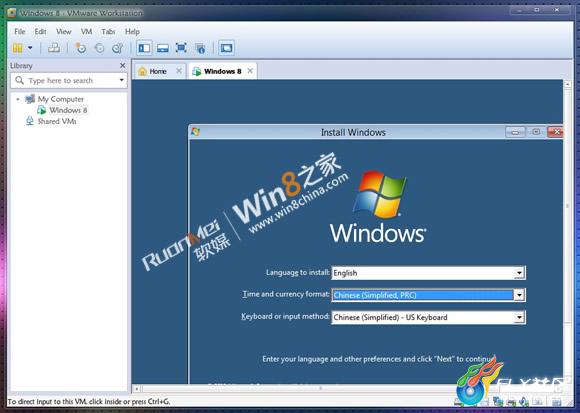
Task: Close the Install Windows dialog
Action: 555,132
